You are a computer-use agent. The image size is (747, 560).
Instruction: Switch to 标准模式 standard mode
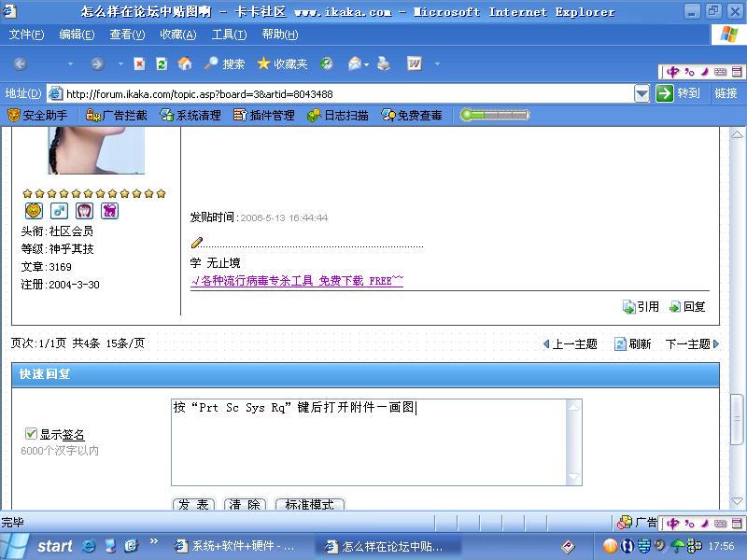pyautogui.click(x=310, y=504)
